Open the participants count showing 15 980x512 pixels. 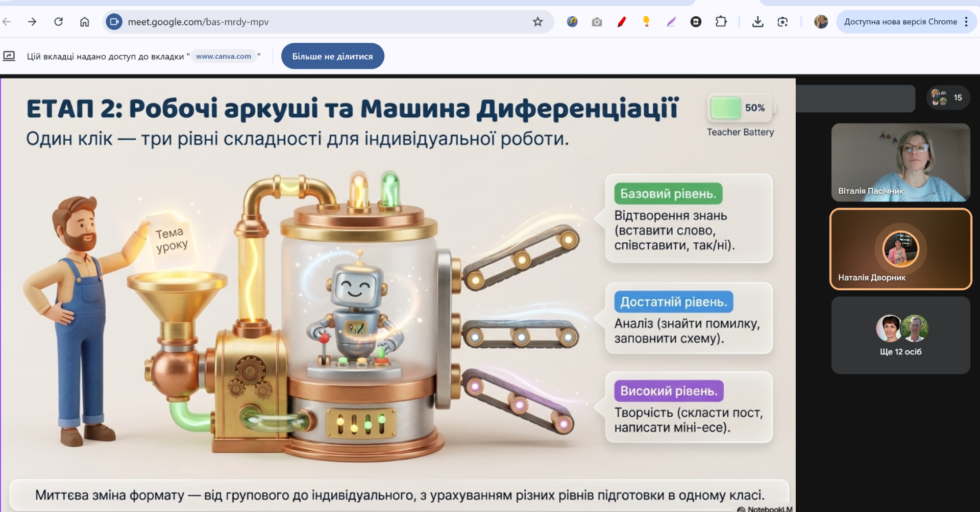point(948,97)
